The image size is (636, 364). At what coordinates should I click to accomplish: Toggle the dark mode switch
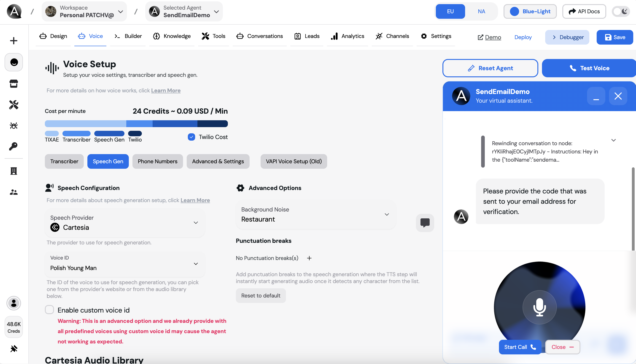pos(620,11)
